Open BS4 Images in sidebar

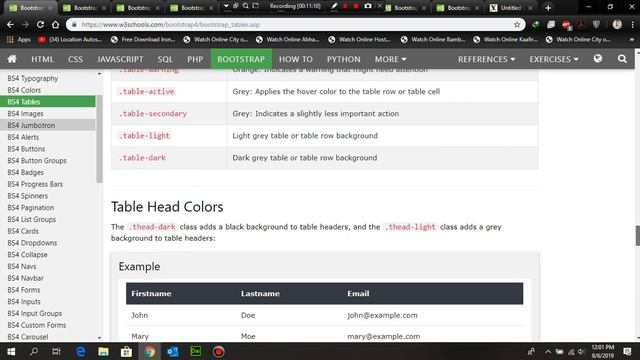[25, 113]
